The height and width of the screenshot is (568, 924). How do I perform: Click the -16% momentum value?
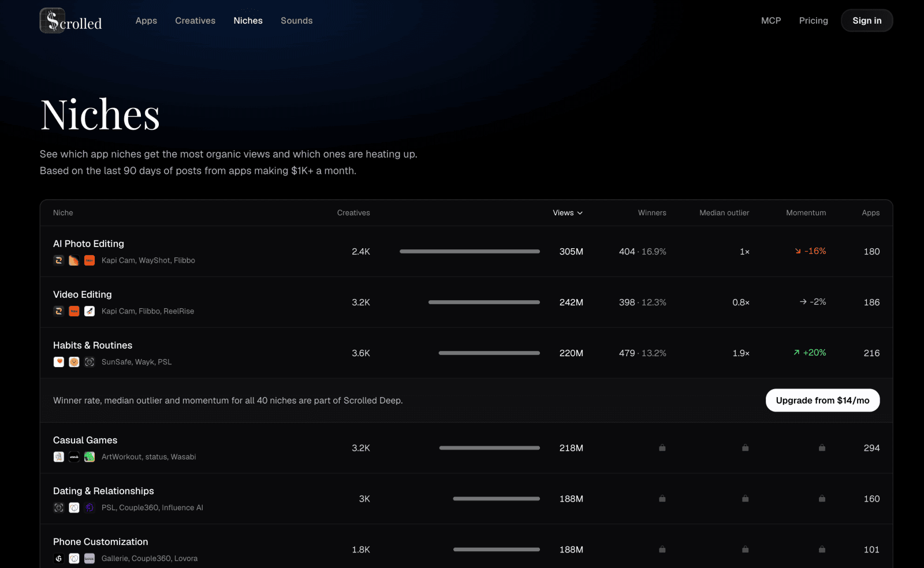click(x=810, y=251)
